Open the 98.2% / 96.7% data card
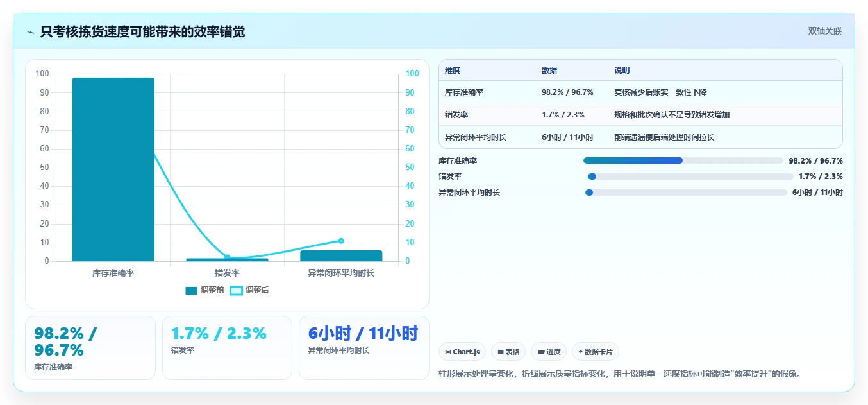The image size is (868, 405). [90, 348]
